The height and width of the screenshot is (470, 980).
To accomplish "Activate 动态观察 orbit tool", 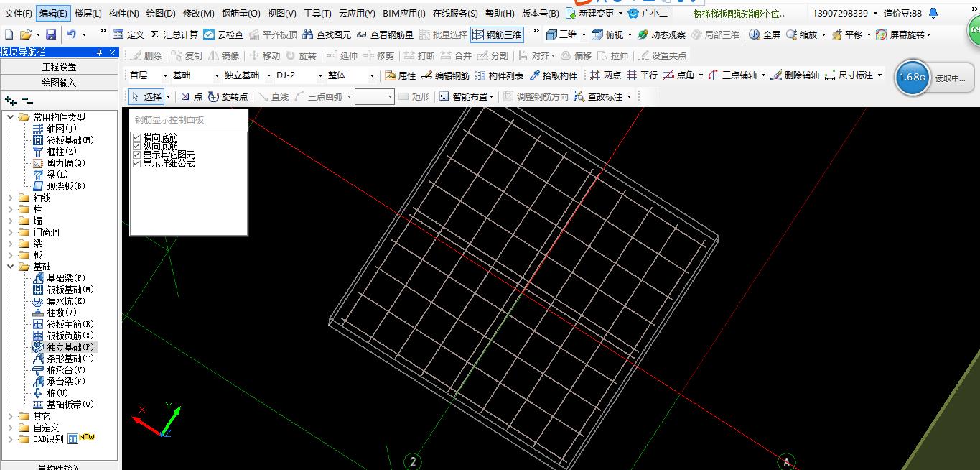I will (x=661, y=34).
